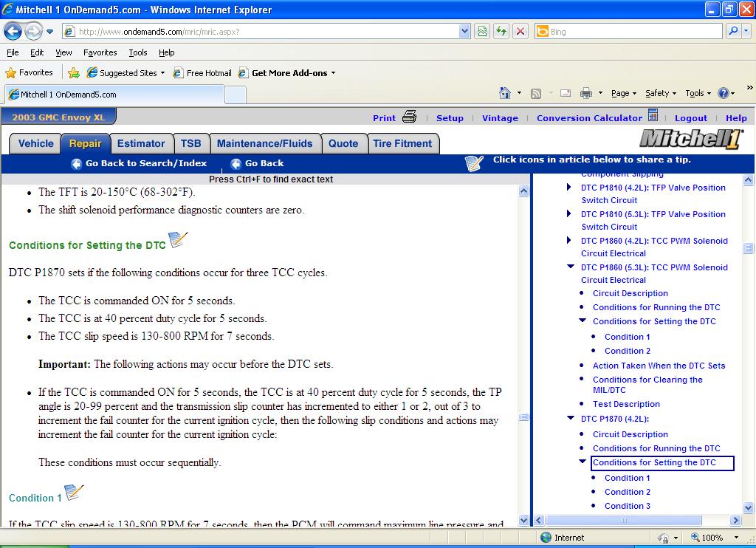Image resolution: width=756 pixels, height=548 pixels.
Task: Switch to the TSB tab
Action: coord(191,144)
